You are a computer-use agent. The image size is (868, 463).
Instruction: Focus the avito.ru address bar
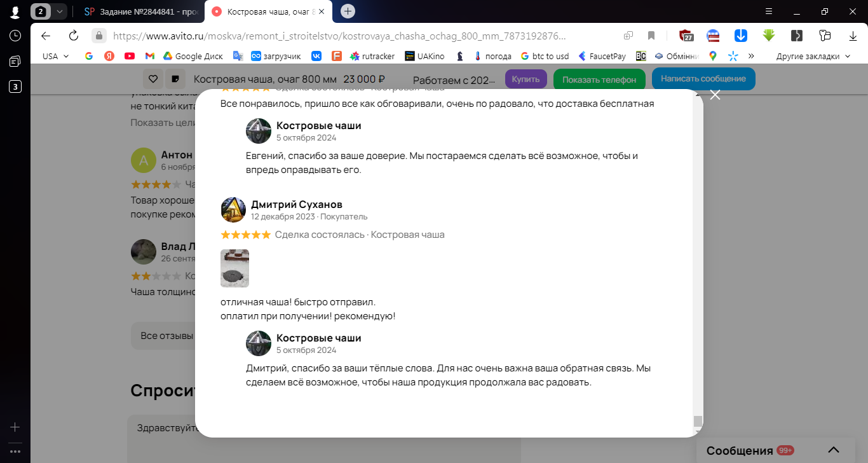339,36
